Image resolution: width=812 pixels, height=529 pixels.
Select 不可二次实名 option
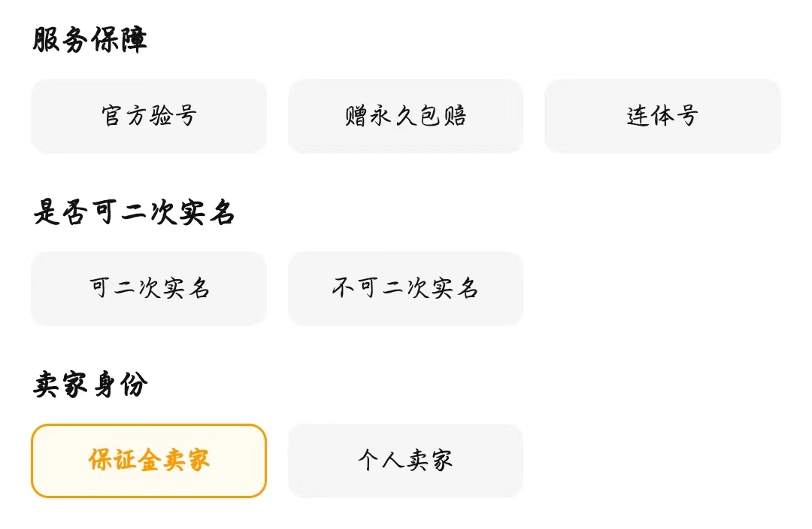coord(405,288)
